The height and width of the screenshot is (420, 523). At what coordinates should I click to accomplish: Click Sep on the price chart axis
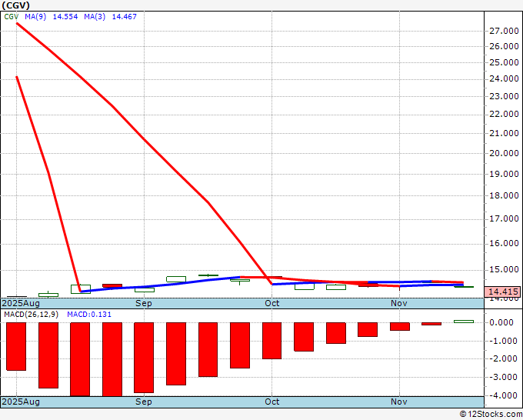[x=144, y=303]
